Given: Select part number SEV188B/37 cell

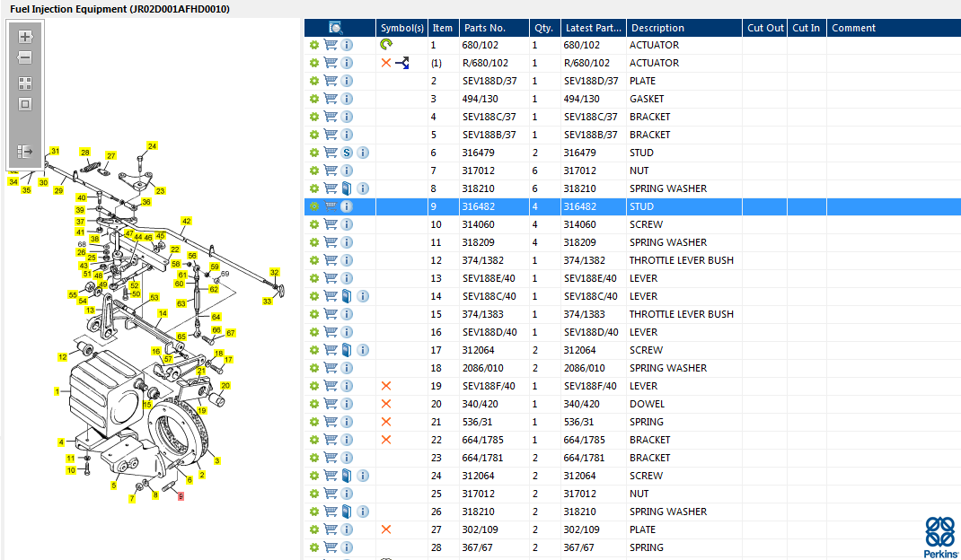Looking at the screenshot, I should (489, 135).
